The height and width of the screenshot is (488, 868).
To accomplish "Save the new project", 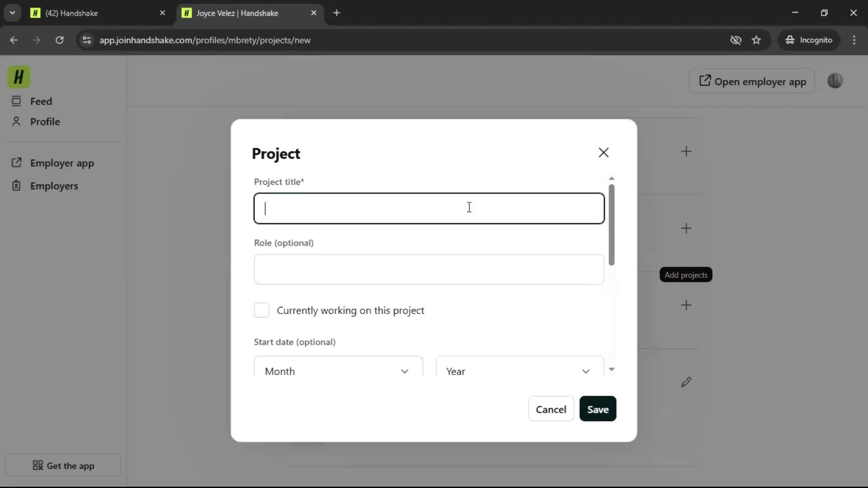I will [x=598, y=409].
